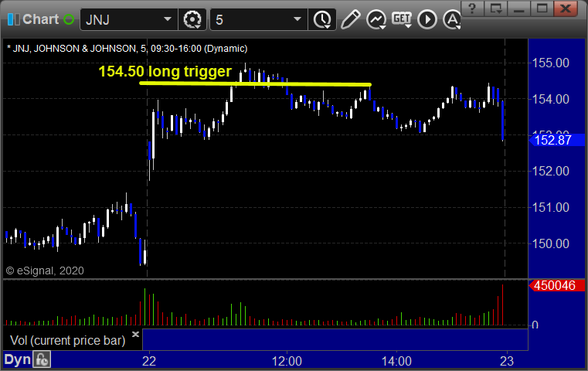Select the 154.50 long trigger annotation text
Viewport: 588px width, 371px height.
click(x=165, y=71)
